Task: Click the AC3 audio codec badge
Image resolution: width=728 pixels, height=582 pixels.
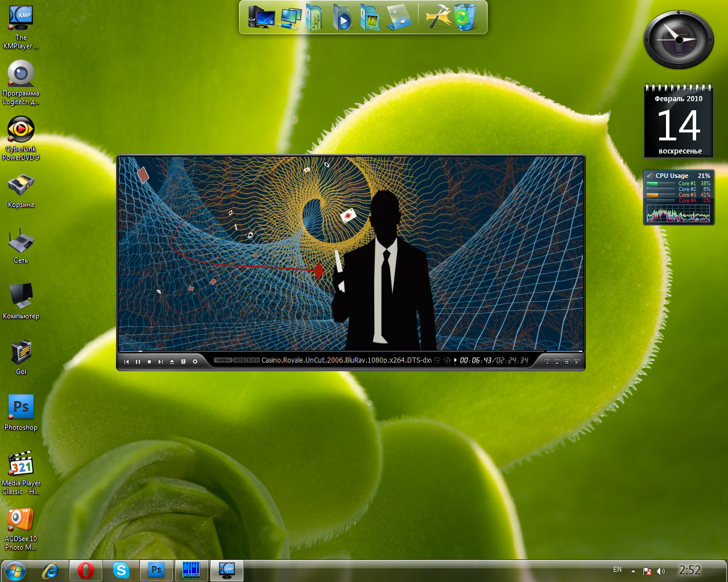Action: point(239,360)
